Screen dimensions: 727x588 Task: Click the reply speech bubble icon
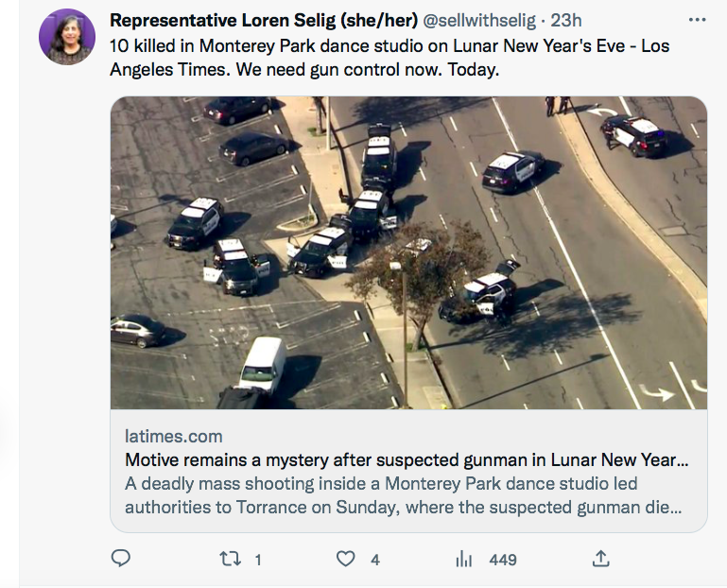tap(121, 559)
